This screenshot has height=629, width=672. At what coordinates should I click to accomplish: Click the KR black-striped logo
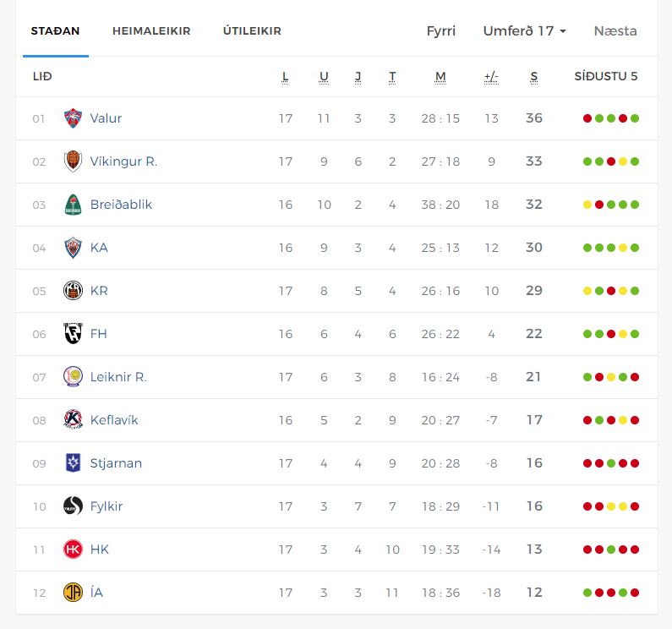[73, 291]
